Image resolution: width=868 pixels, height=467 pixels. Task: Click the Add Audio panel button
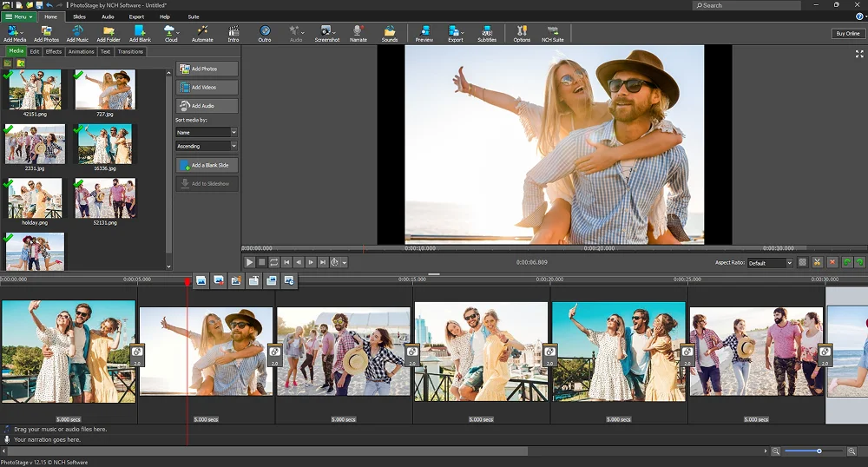point(207,105)
